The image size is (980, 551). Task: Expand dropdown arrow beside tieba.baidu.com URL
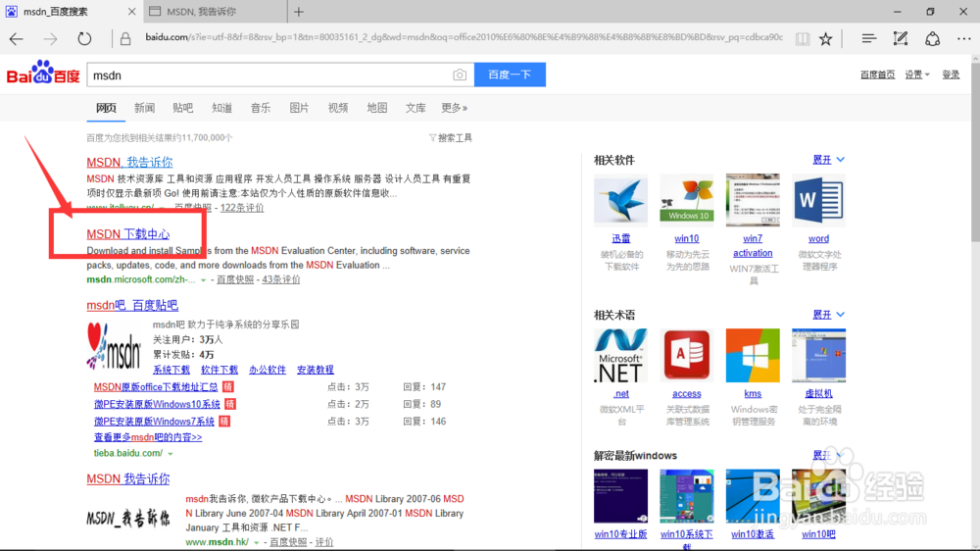(170, 453)
